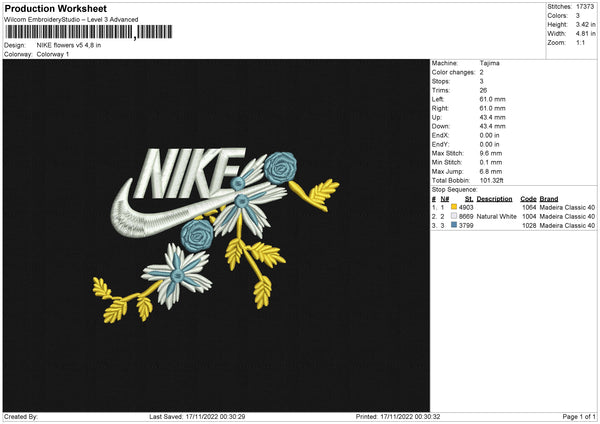This screenshot has width=600, height=424.
Task: Click the NIKE flowers embroidery design preview
Action: pos(216,235)
